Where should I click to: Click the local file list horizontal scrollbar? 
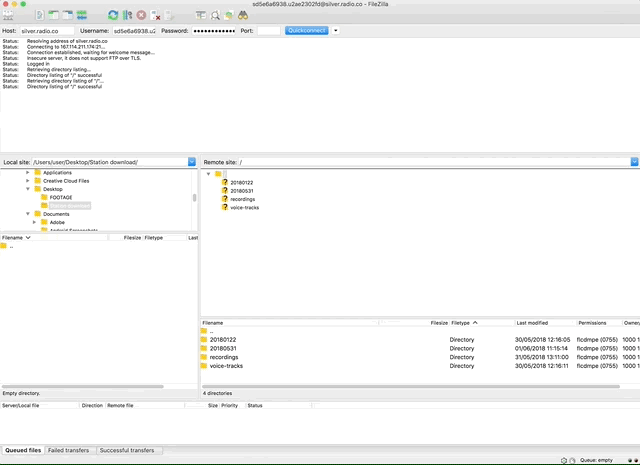pyautogui.click(x=83, y=386)
